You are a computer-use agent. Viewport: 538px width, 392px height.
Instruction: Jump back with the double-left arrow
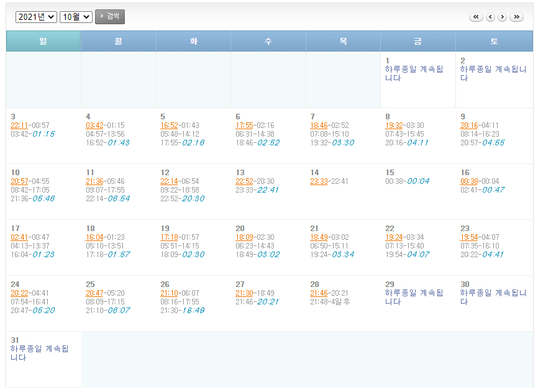[x=476, y=17]
